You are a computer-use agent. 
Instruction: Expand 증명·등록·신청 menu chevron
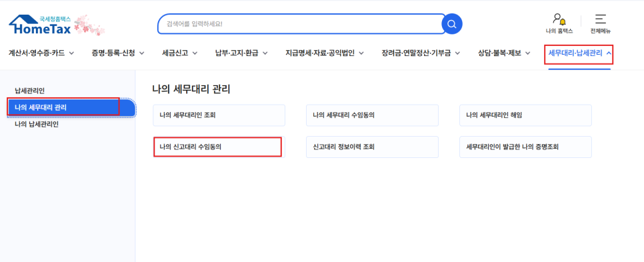tap(142, 53)
